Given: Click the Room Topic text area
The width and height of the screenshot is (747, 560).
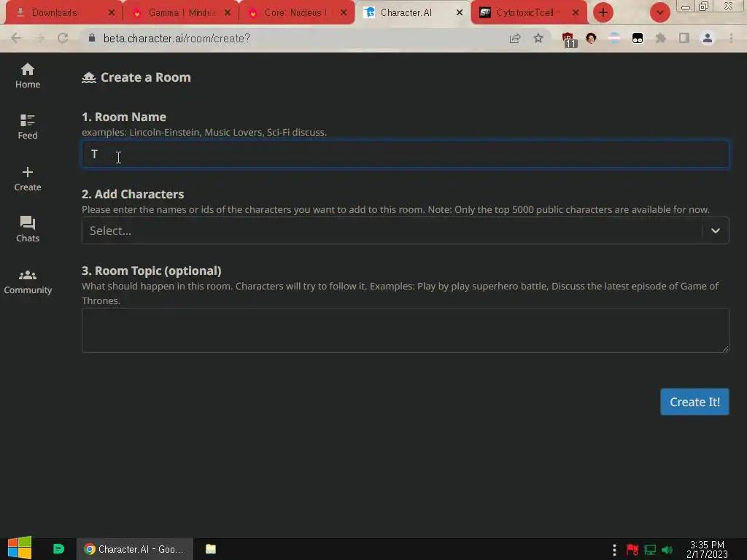Looking at the screenshot, I should [406, 330].
